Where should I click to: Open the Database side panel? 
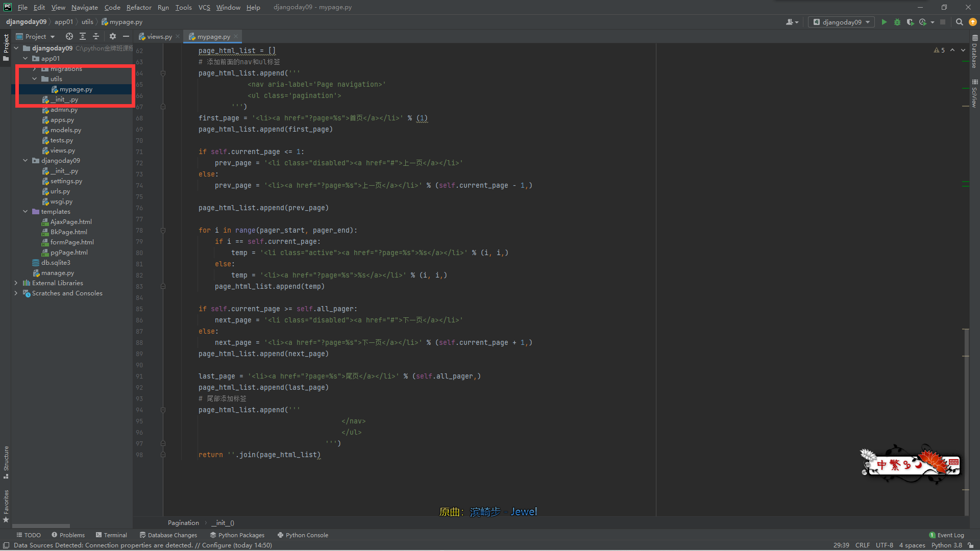[x=974, y=51]
